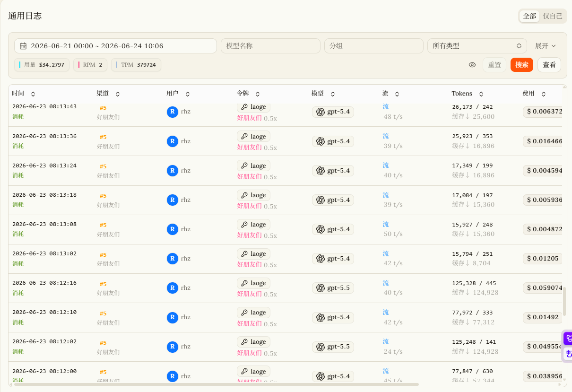
Task: Click the calendar icon in date range field
Action: [x=23, y=46]
